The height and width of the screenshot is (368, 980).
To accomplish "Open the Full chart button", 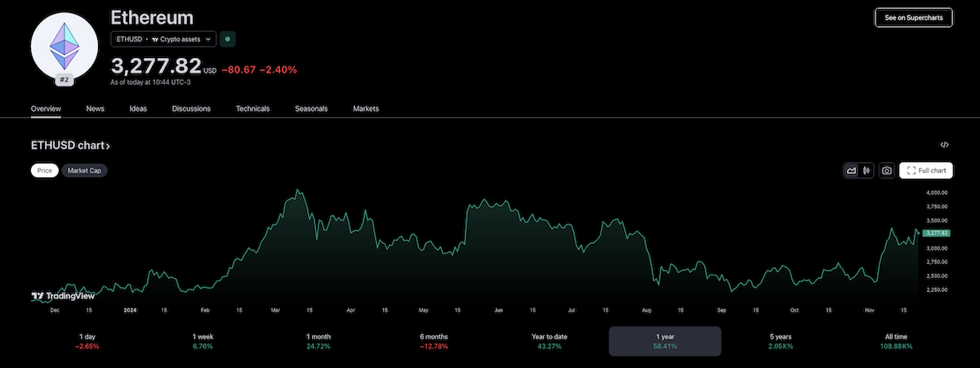I will pos(926,170).
